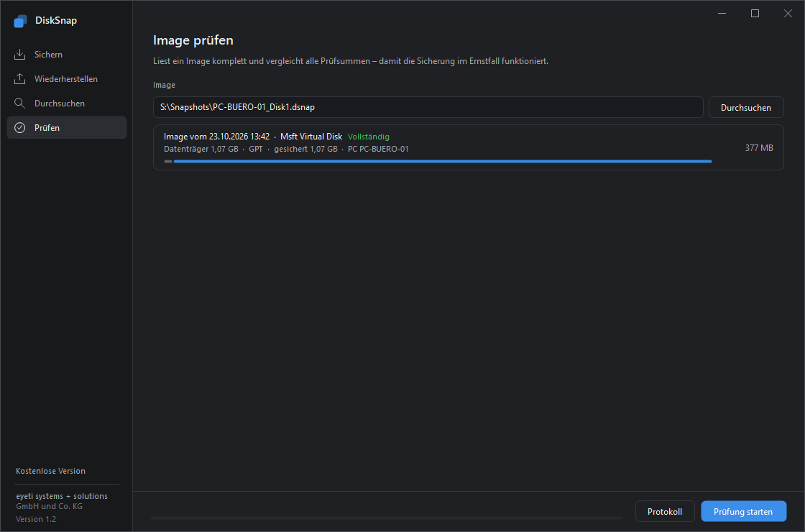Screen dimensions: 805x532
Task: Click the Version 1.2 label
Action: (x=36, y=519)
